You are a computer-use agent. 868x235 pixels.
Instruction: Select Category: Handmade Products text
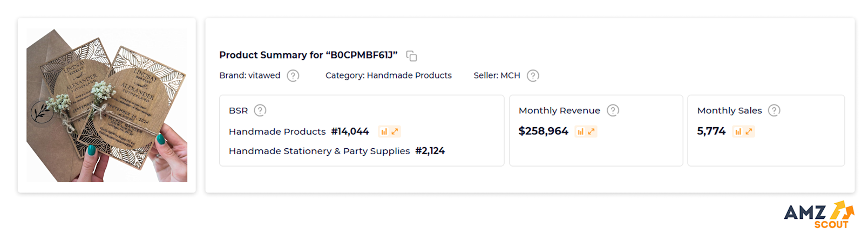pos(388,75)
